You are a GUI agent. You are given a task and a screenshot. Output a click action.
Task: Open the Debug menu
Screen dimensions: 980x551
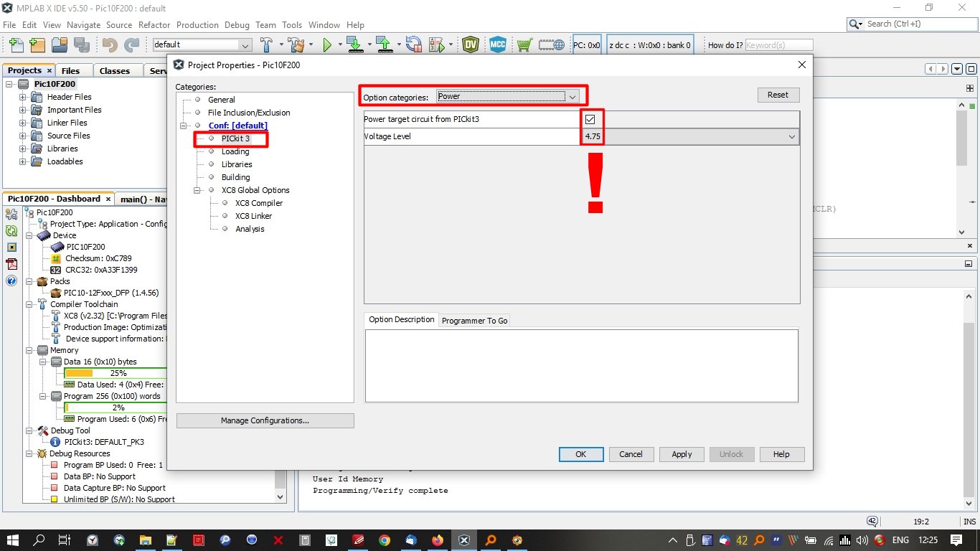pyautogui.click(x=237, y=24)
